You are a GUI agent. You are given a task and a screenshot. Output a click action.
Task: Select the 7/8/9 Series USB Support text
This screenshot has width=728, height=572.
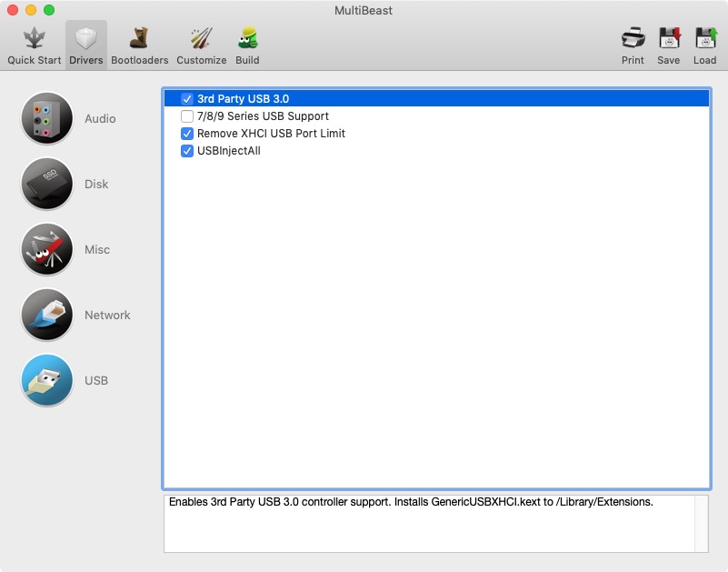tap(263, 115)
